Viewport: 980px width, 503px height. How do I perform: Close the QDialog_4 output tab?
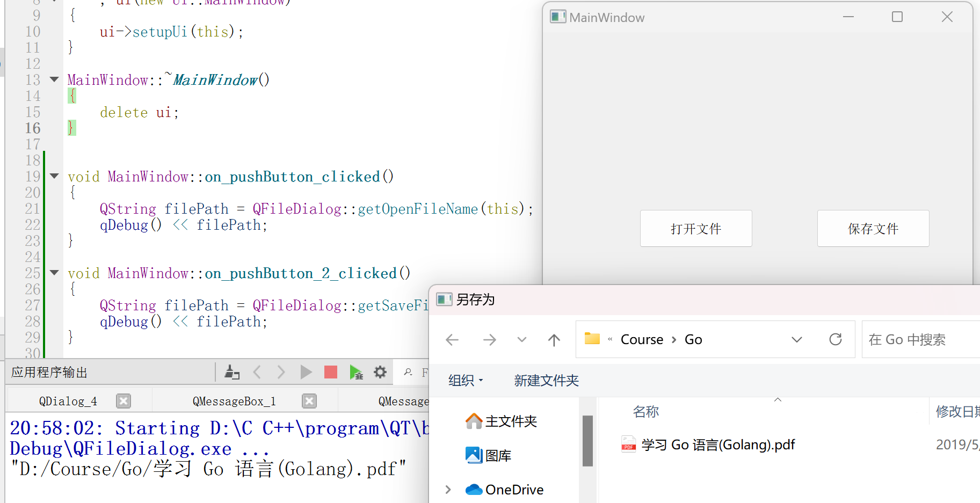tap(124, 401)
